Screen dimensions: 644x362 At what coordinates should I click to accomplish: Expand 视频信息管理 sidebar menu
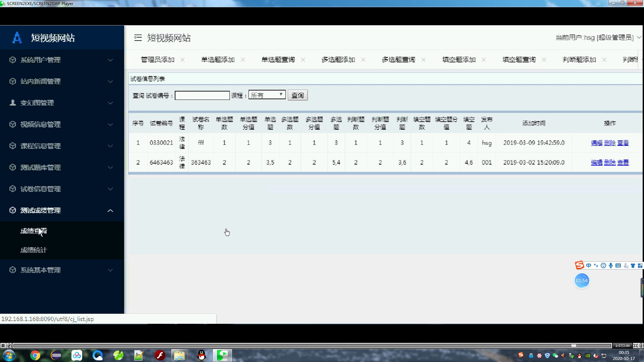pyautogui.click(x=62, y=124)
